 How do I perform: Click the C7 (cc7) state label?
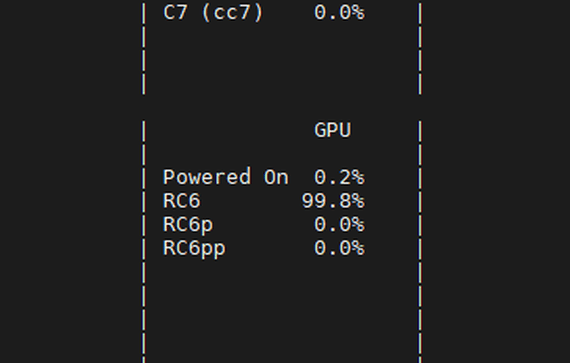tap(213, 13)
